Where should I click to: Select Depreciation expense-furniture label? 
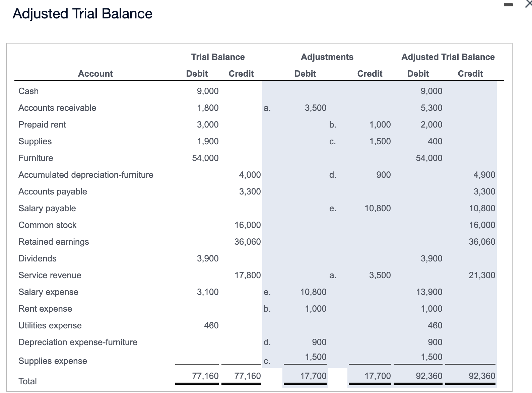tap(78, 342)
